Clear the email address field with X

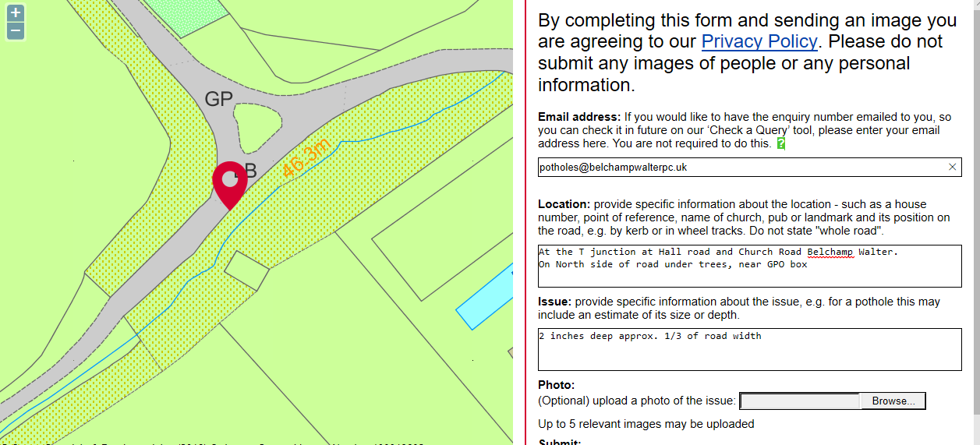click(952, 167)
